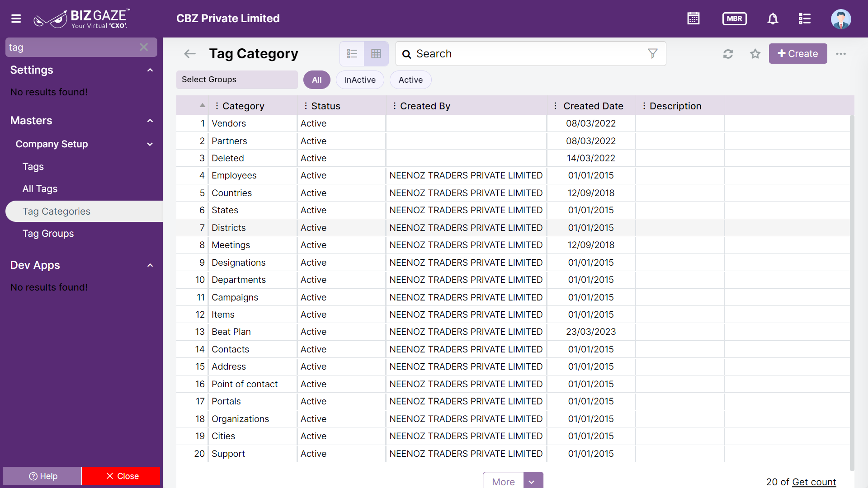Open Status column options dots

pos(306,106)
